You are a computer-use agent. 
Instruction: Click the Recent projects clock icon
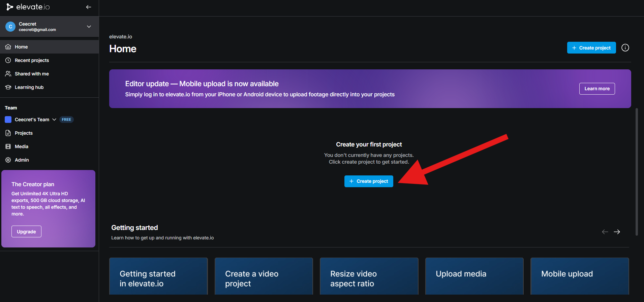(8, 60)
